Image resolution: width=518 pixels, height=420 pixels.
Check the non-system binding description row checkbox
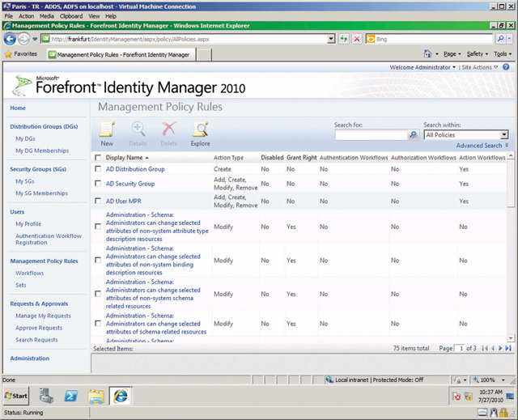pyautogui.click(x=98, y=261)
